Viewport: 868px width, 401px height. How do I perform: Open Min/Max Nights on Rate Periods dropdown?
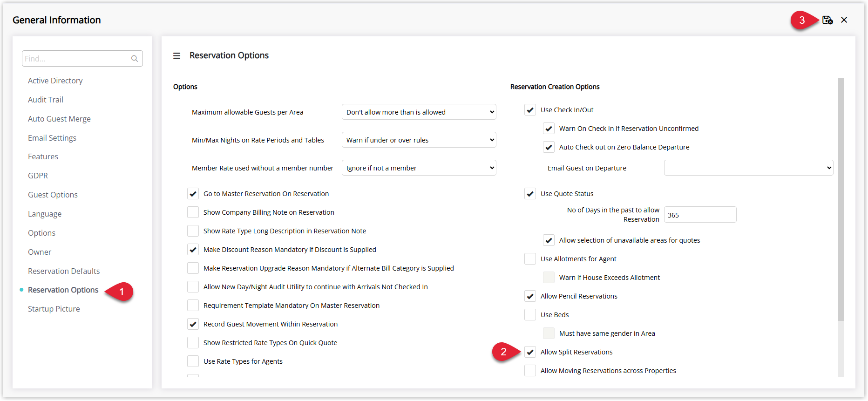tap(419, 140)
